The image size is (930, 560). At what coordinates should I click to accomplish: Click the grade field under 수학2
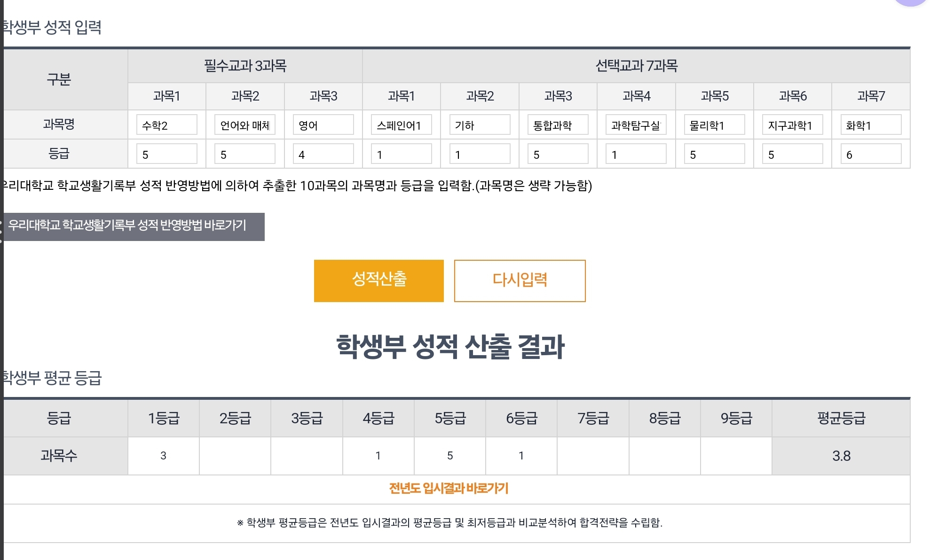[x=166, y=154]
